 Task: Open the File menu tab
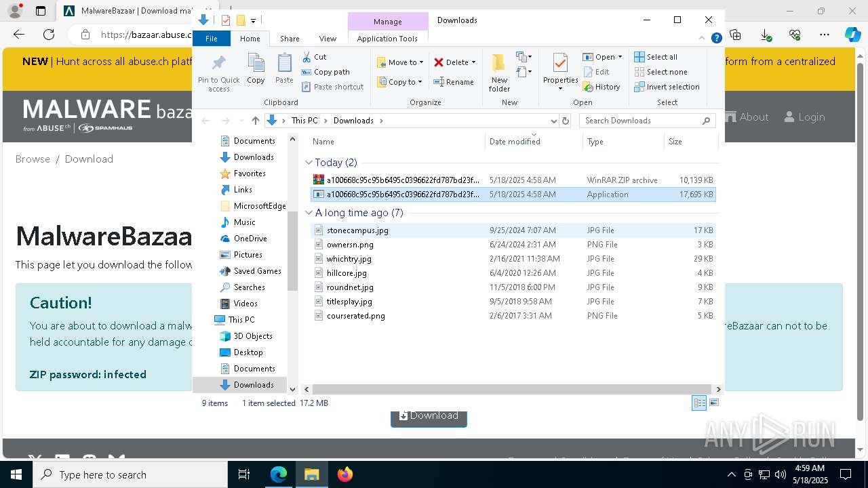(212, 39)
